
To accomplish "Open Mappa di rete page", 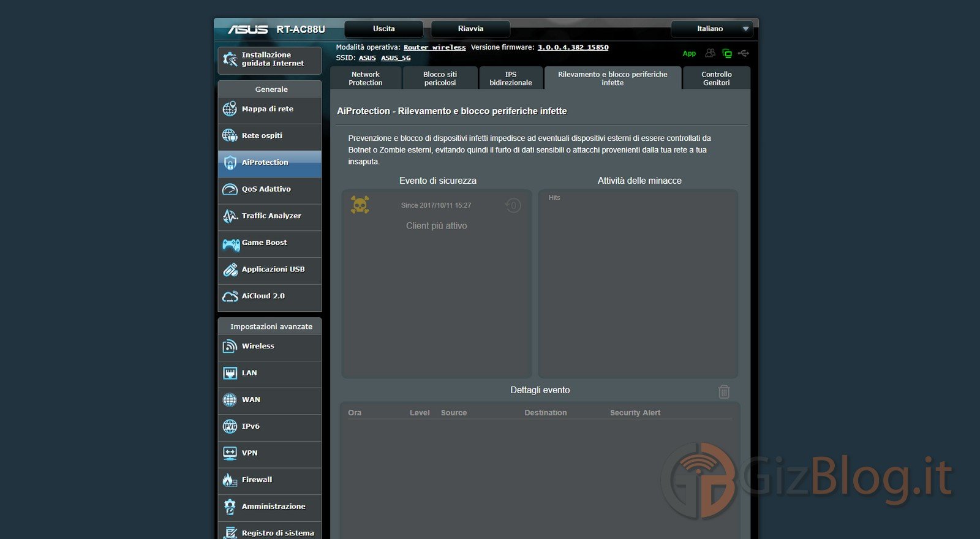I will click(269, 109).
